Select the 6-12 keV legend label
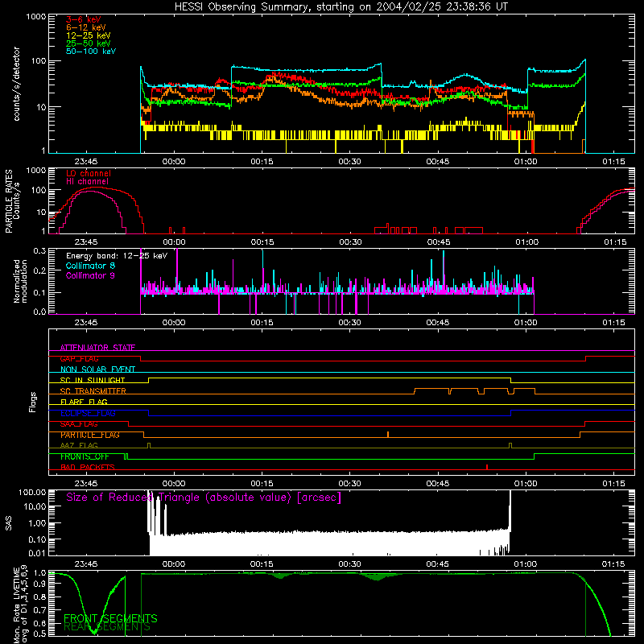644x644 pixels. coord(86,27)
